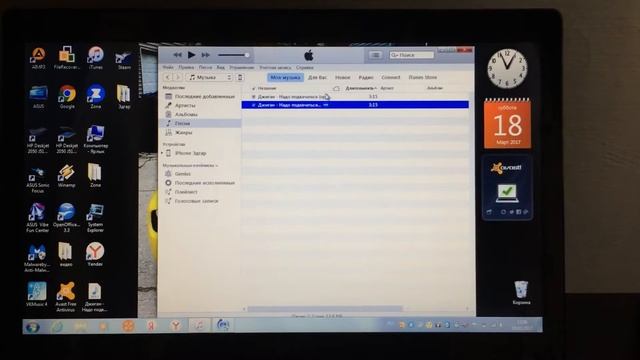Adjust the iTunes volume slider
640x360 pixels.
(x=233, y=55)
